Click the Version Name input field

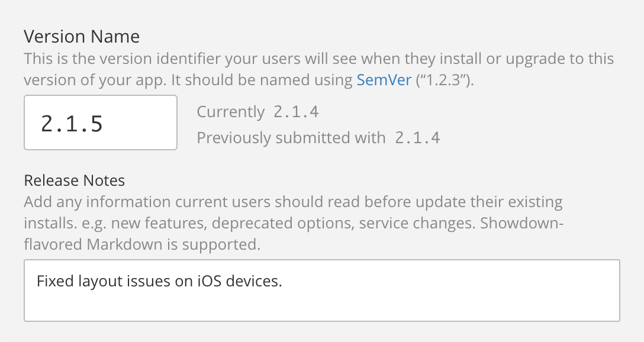pos(101,122)
